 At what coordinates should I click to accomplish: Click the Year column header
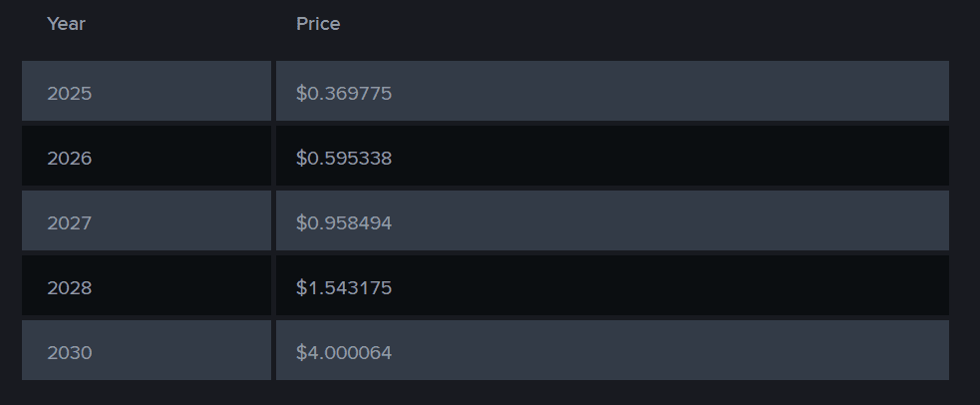pos(66,24)
